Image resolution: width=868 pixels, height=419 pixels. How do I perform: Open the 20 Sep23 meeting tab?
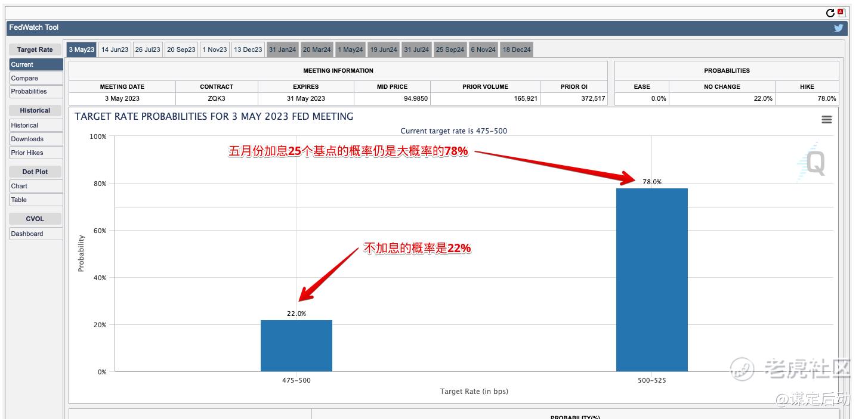click(181, 49)
